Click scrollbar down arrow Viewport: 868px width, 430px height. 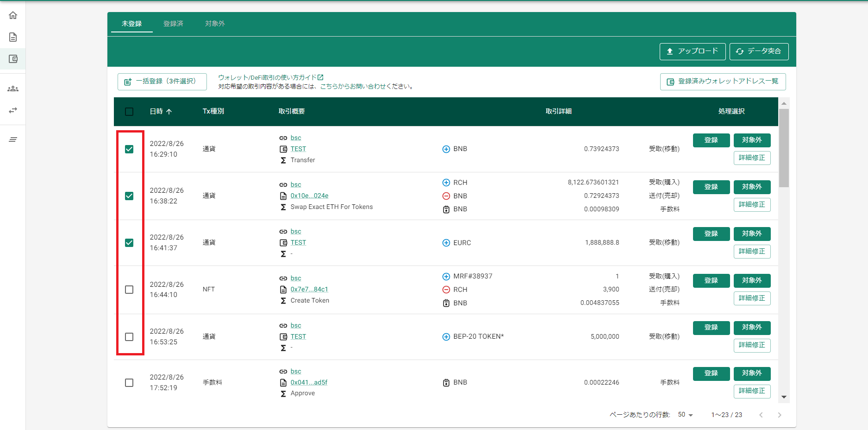784,397
